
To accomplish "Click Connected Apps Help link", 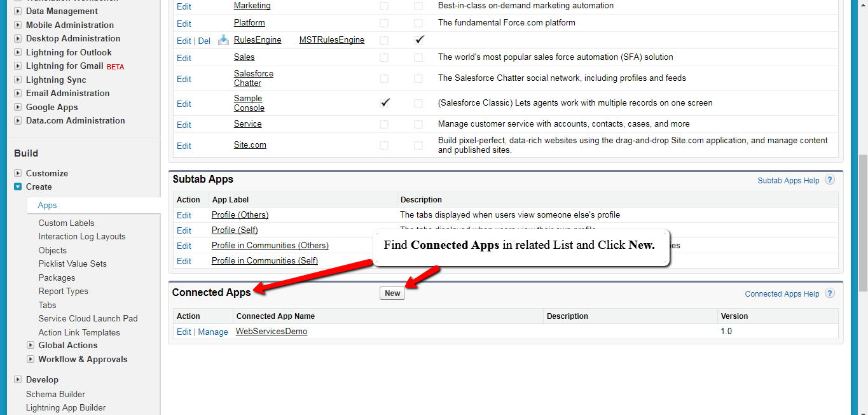I will [x=782, y=294].
